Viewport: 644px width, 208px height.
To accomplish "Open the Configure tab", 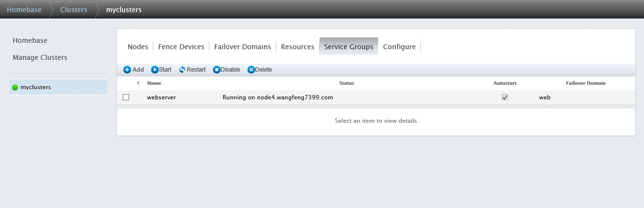I will [x=399, y=47].
